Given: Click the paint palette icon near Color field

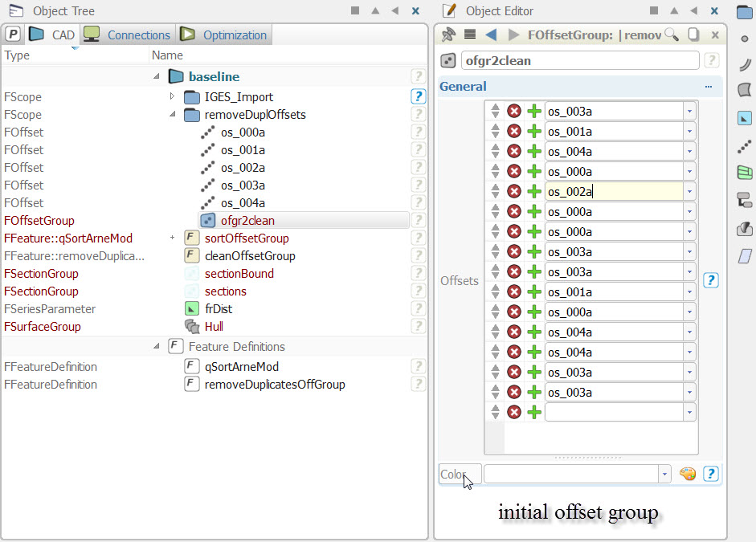Looking at the screenshot, I should click(688, 474).
